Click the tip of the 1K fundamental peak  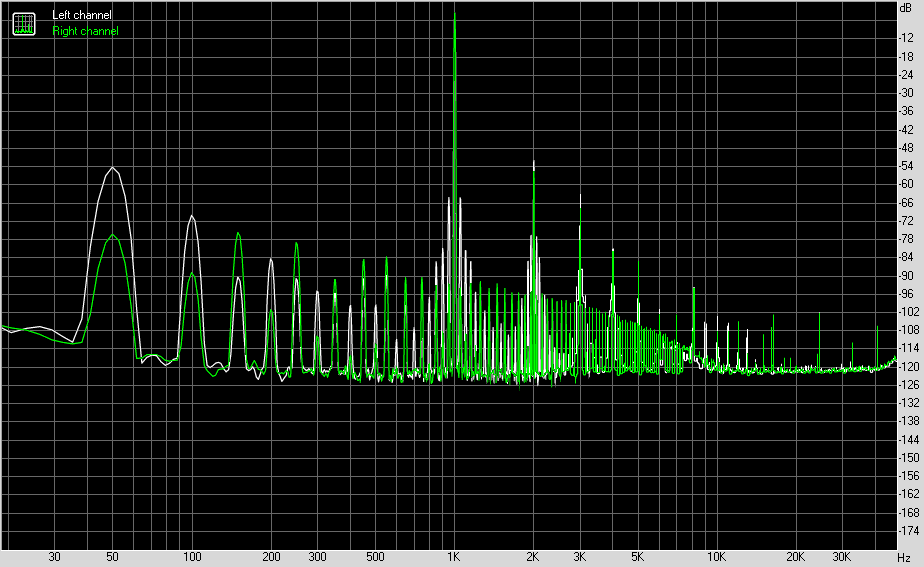point(455,12)
